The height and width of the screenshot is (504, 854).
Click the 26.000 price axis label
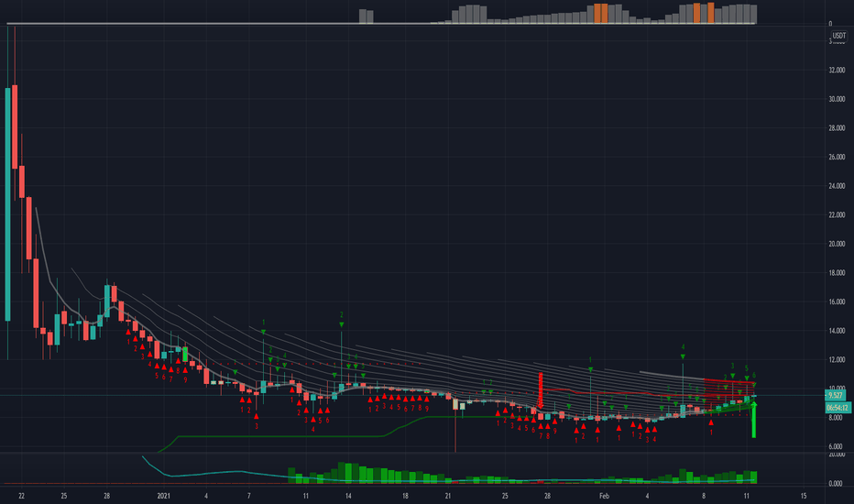837,157
